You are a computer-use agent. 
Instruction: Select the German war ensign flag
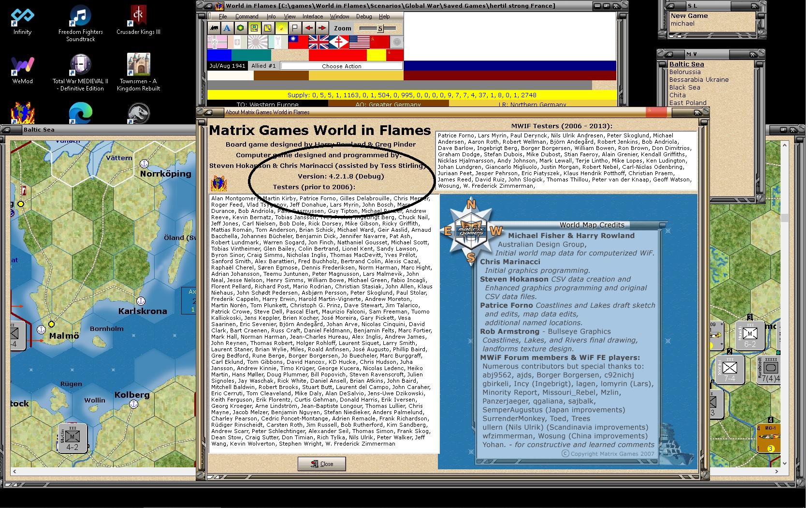[217, 43]
